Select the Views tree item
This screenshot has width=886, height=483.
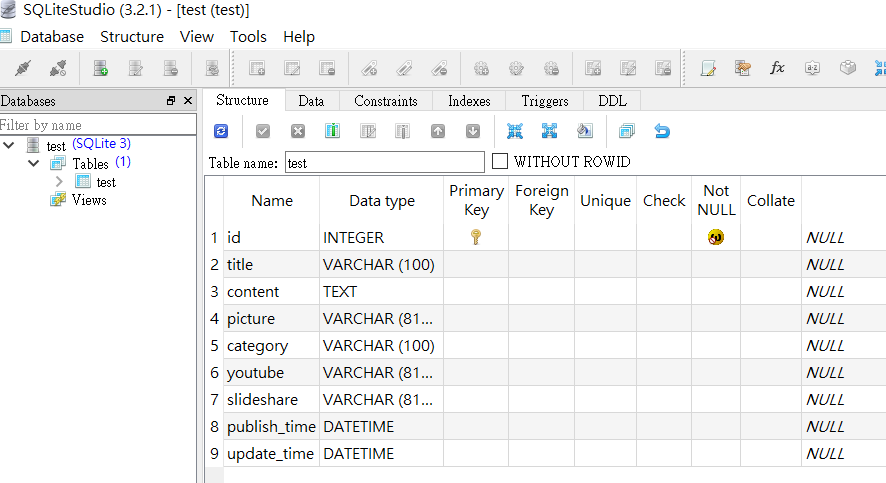tap(89, 200)
